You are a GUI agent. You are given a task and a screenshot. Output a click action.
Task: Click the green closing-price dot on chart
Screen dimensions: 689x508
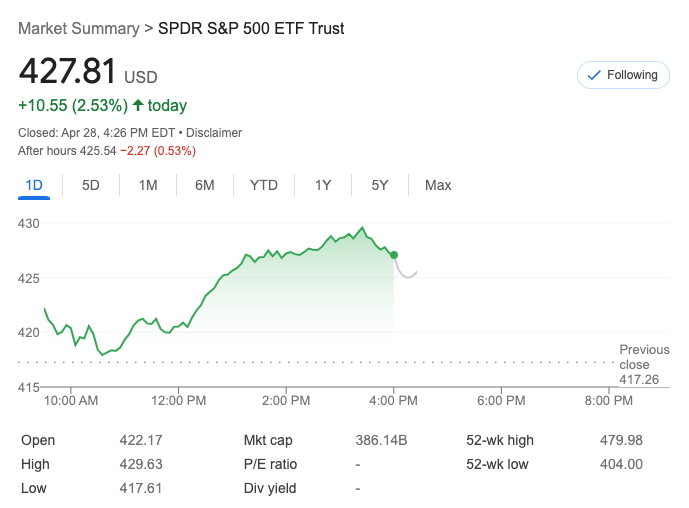(394, 255)
